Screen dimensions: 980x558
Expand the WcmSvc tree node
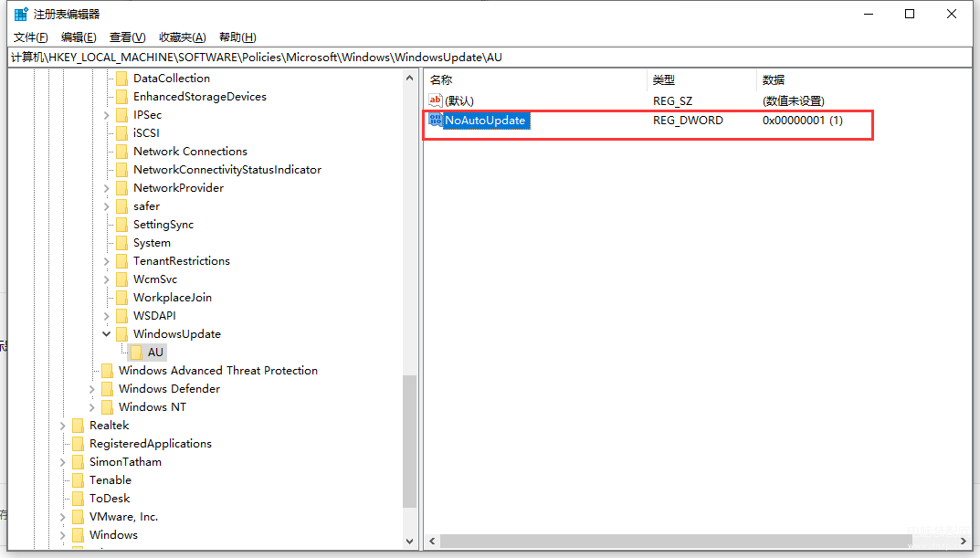click(106, 280)
